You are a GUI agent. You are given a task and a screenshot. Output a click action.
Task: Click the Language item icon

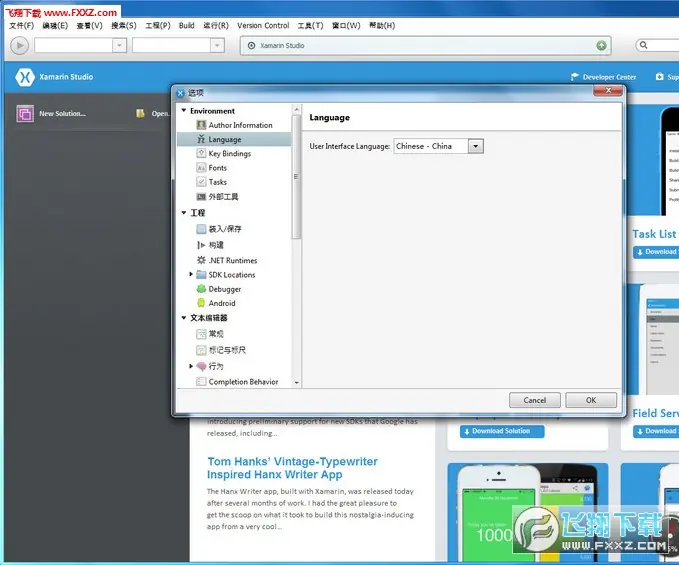coord(201,139)
